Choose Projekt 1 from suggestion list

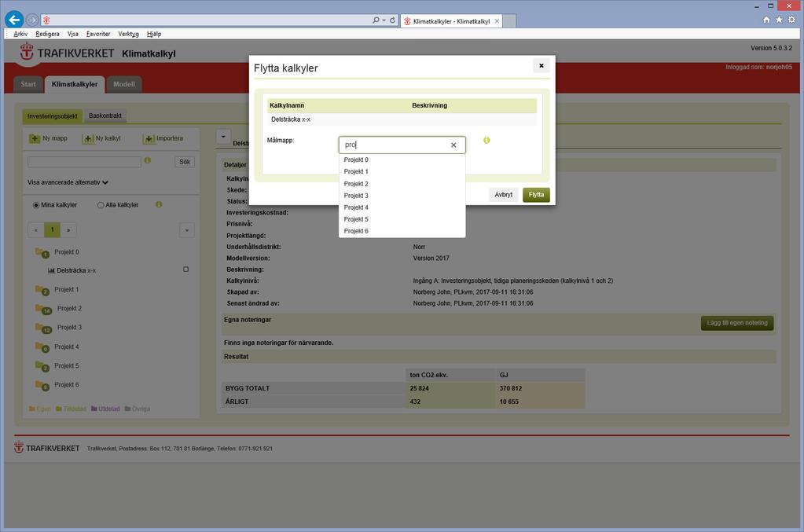(402, 171)
